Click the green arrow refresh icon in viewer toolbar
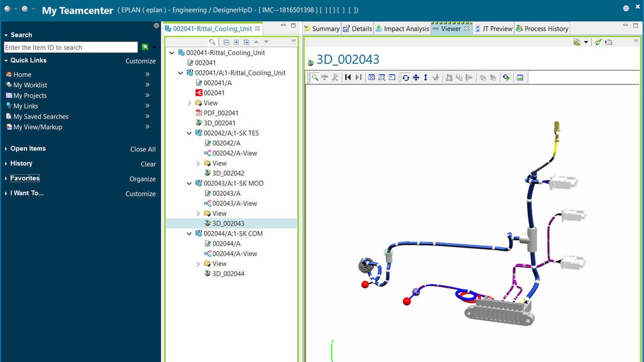The width and height of the screenshot is (644, 362). (x=506, y=78)
